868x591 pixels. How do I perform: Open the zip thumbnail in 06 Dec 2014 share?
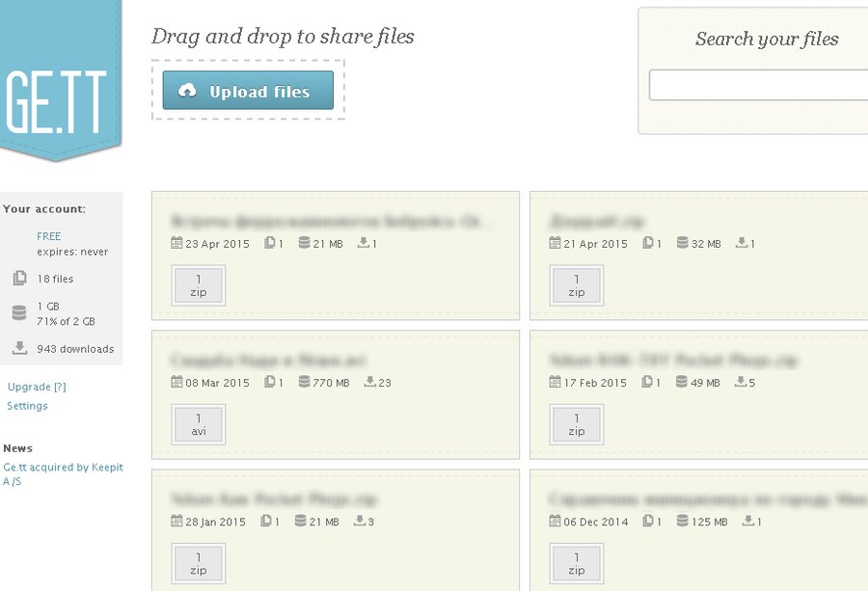click(x=577, y=563)
